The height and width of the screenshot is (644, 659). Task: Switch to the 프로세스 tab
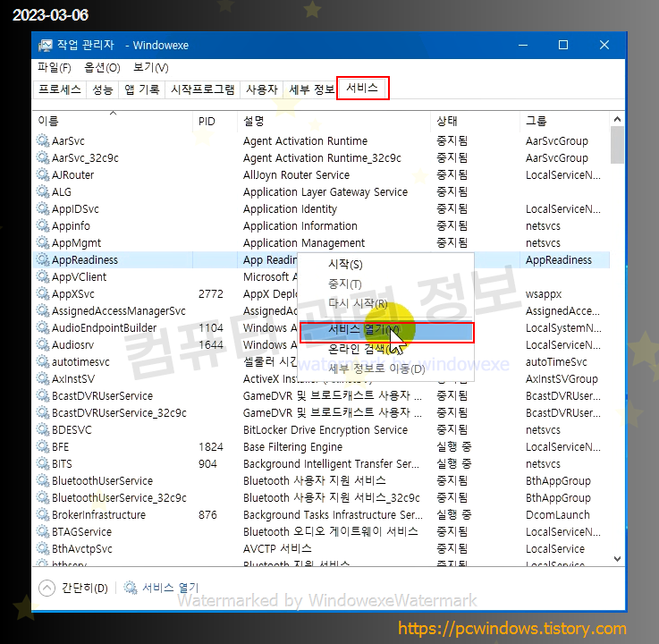[x=60, y=89]
